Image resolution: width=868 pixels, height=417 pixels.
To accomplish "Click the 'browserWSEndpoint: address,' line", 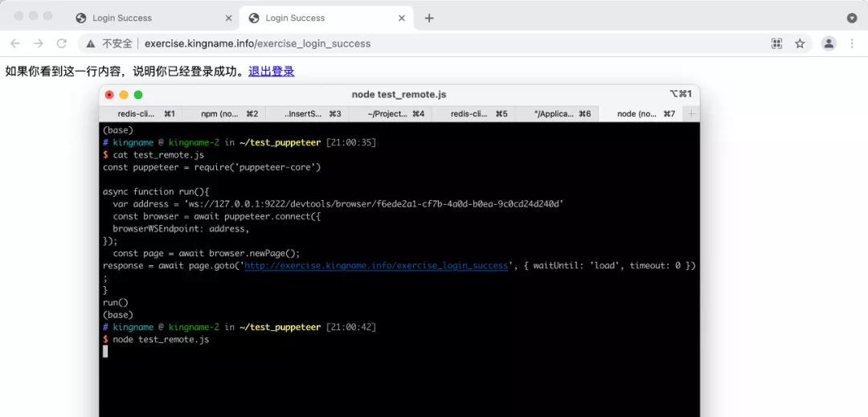I will click(181, 229).
